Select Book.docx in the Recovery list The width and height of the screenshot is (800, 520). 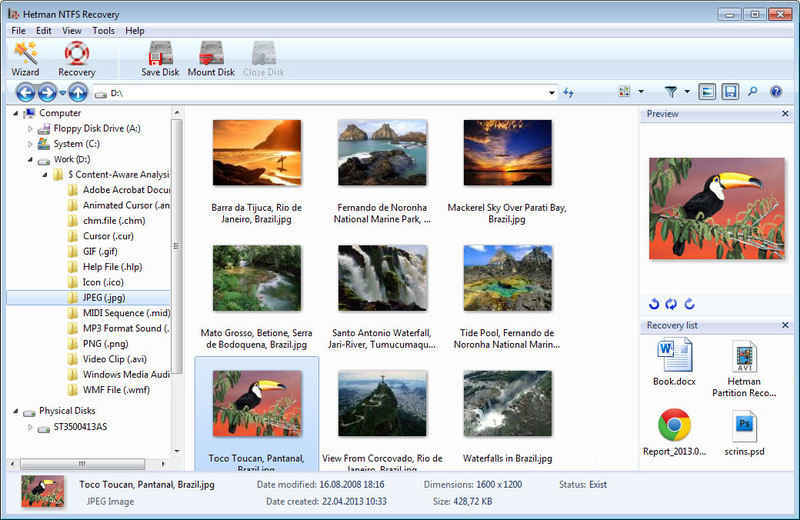tap(674, 357)
